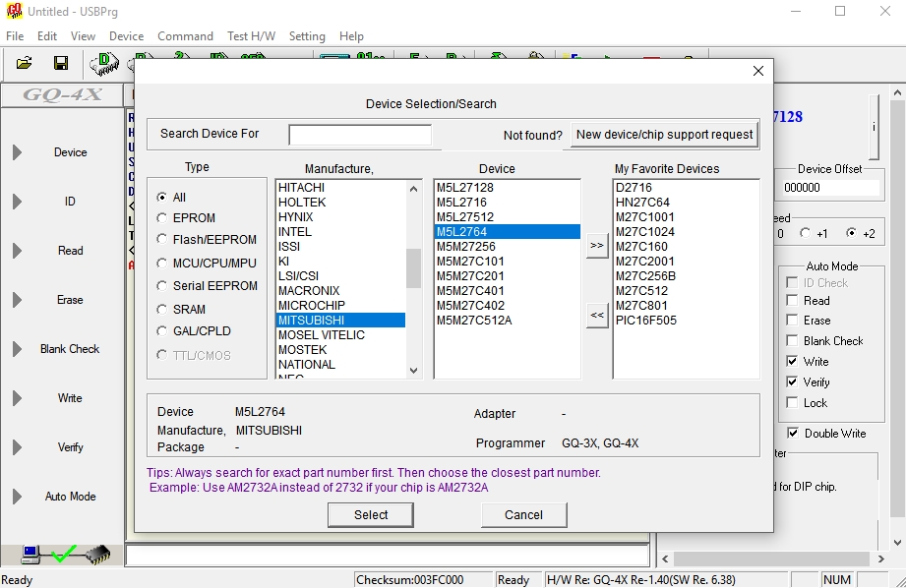Close the Device Selection dialog with X
This screenshot has width=906, height=588.
point(758,71)
